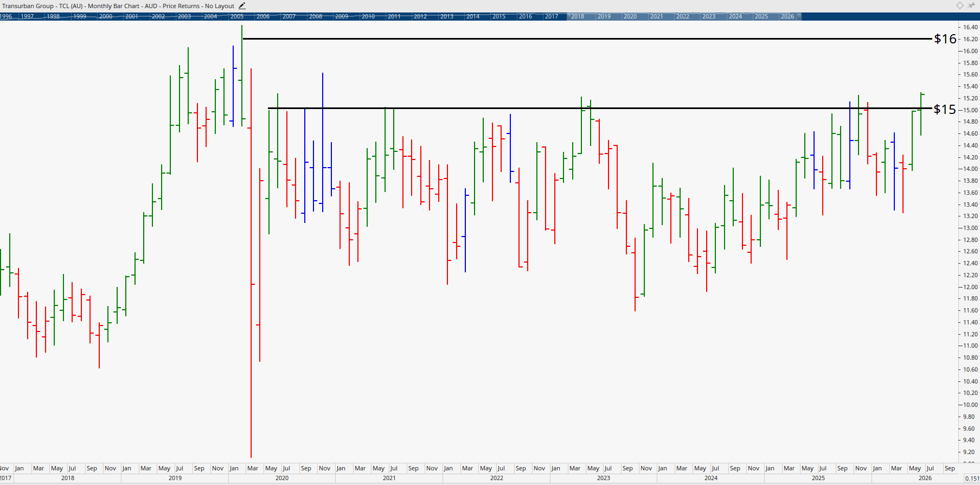This screenshot has width=980, height=485.
Task: Click 2005 in the top overview timeline
Action: (x=237, y=16)
